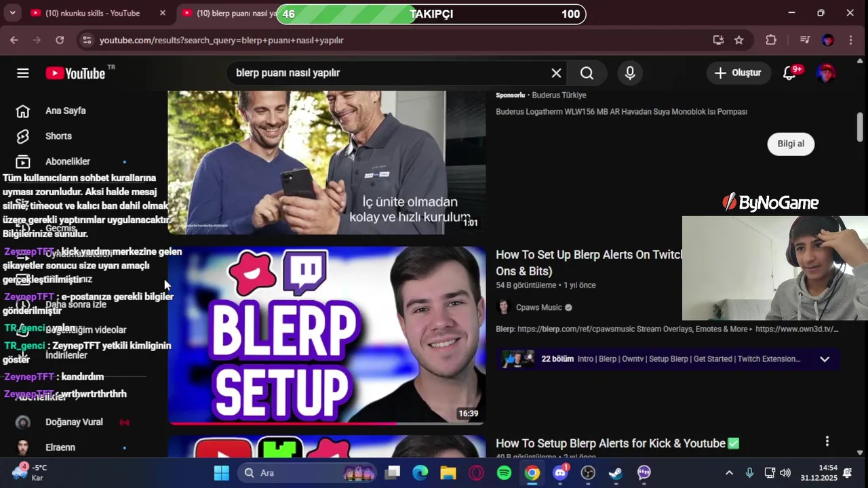Screen dimensions: 868x488
Task: Open Chrome media control icon
Action: point(805,40)
